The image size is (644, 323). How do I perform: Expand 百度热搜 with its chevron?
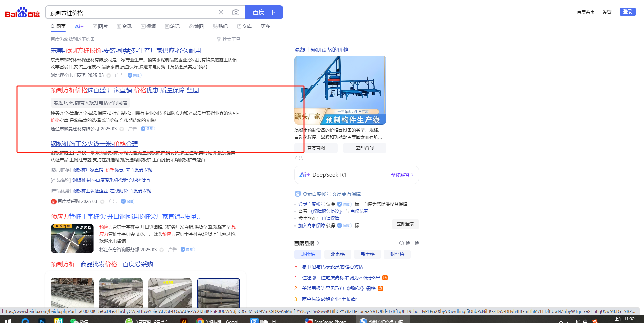[x=318, y=243]
